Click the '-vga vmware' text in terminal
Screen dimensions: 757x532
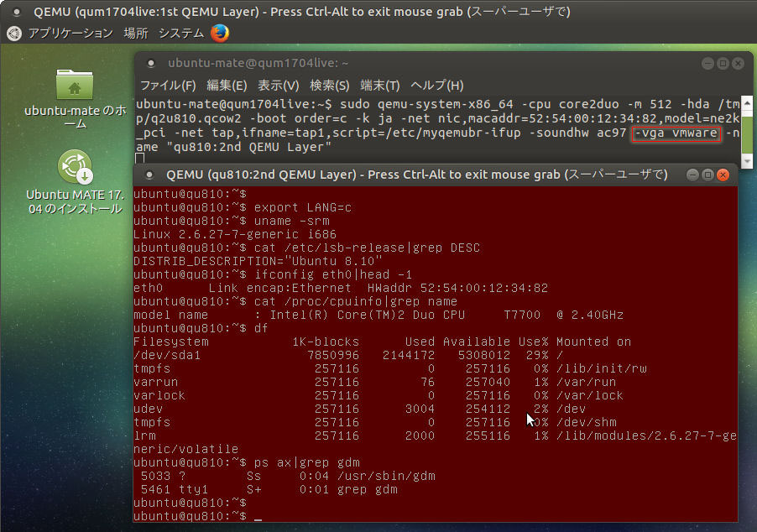point(676,133)
